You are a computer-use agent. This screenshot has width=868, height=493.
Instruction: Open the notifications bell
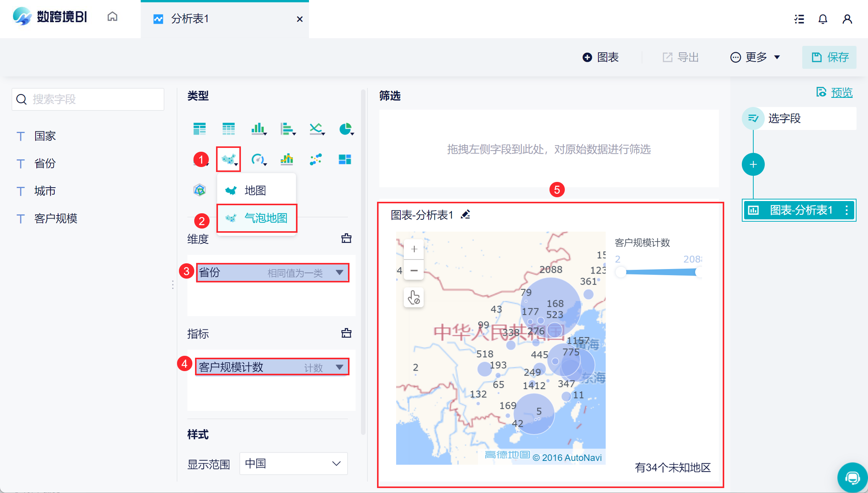tap(822, 19)
